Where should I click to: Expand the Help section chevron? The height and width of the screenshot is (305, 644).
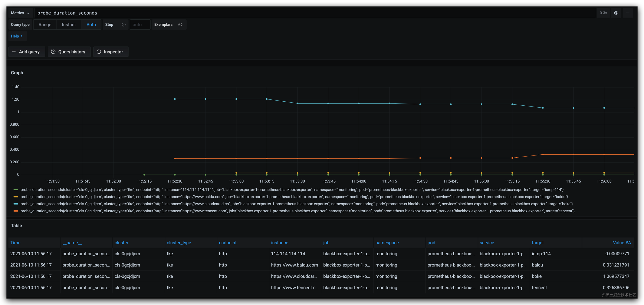click(x=22, y=36)
